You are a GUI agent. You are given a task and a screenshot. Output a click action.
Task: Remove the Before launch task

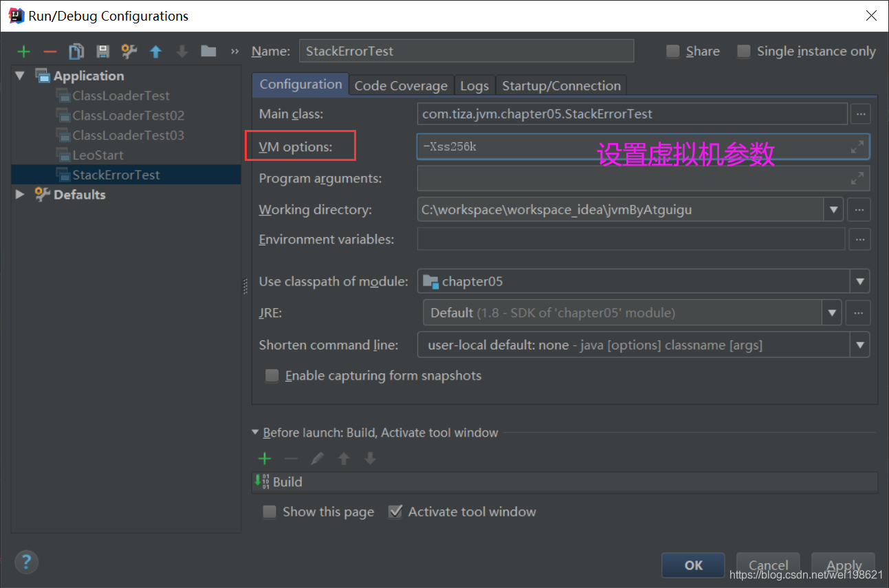(291, 459)
